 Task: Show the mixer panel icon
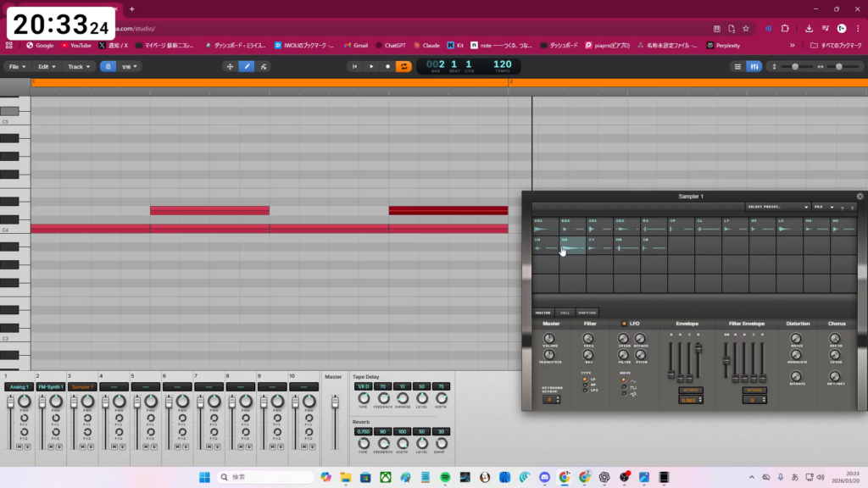point(754,66)
